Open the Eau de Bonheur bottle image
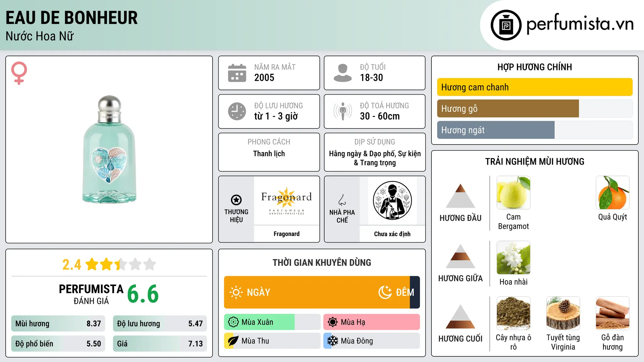This screenshot has width=644, height=362. coord(109,149)
